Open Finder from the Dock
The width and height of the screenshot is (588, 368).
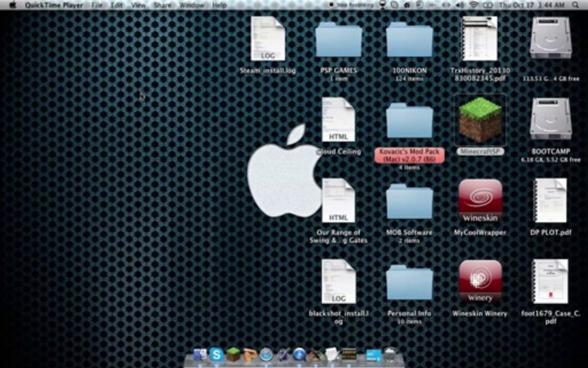(200, 356)
